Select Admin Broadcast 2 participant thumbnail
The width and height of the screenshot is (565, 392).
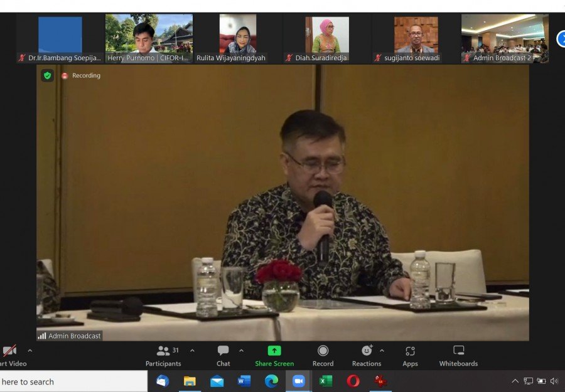click(505, 38)
